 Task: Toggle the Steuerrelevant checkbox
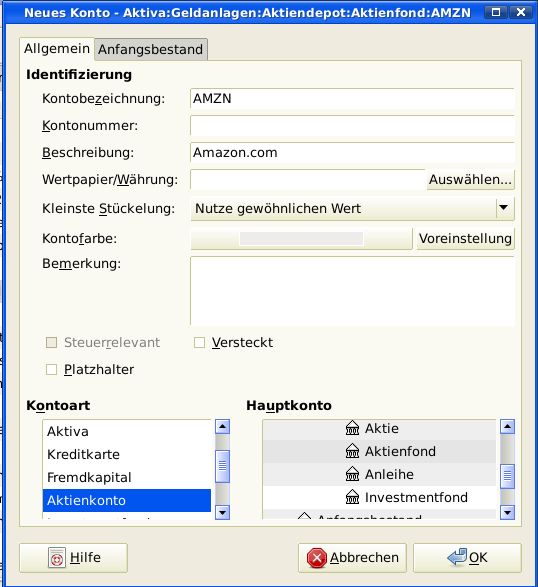tap(51, 343)
